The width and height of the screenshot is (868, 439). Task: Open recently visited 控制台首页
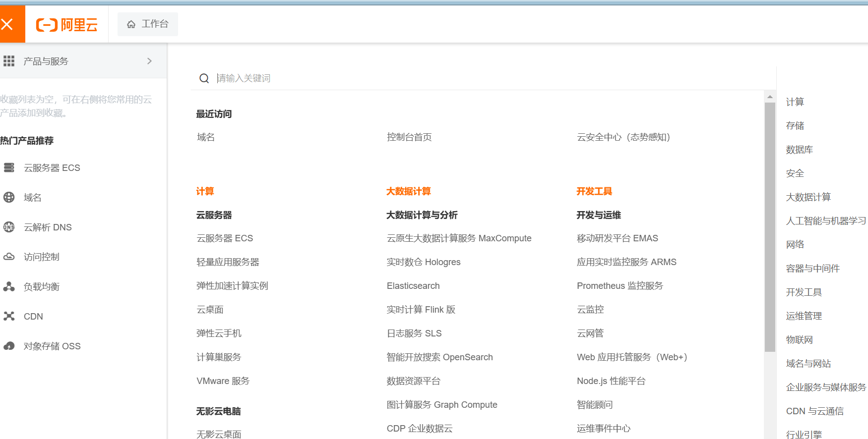(x=409, y=137)
